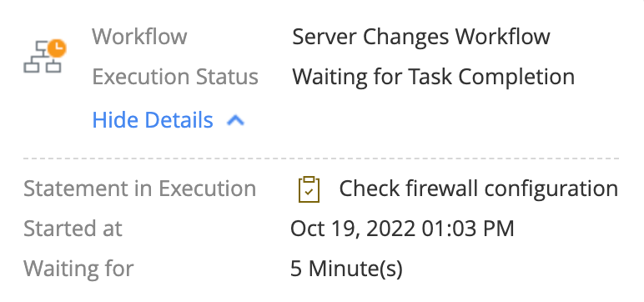Click the dashed separator line
Viewport: 644px width, 302px height.
click(321, 159)
